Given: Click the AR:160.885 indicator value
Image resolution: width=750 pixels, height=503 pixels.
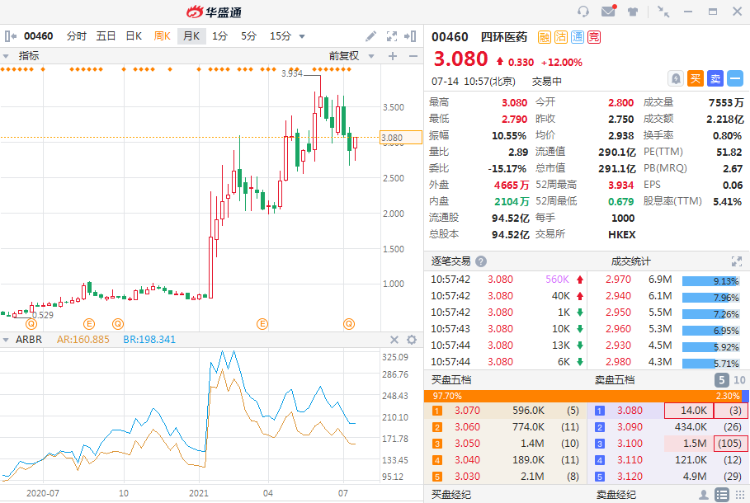Looking at the screenshot, I should click(x=83, y=339).
